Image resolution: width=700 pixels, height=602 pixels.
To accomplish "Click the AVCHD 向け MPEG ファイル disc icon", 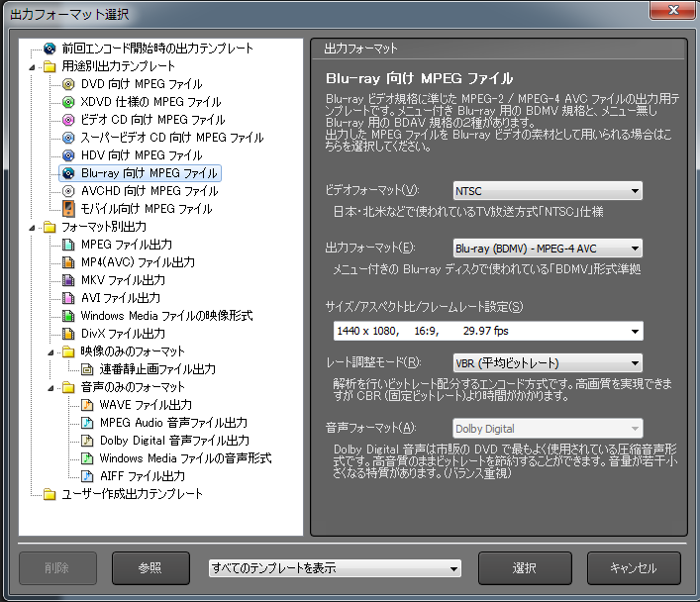I will coord(68,191).
